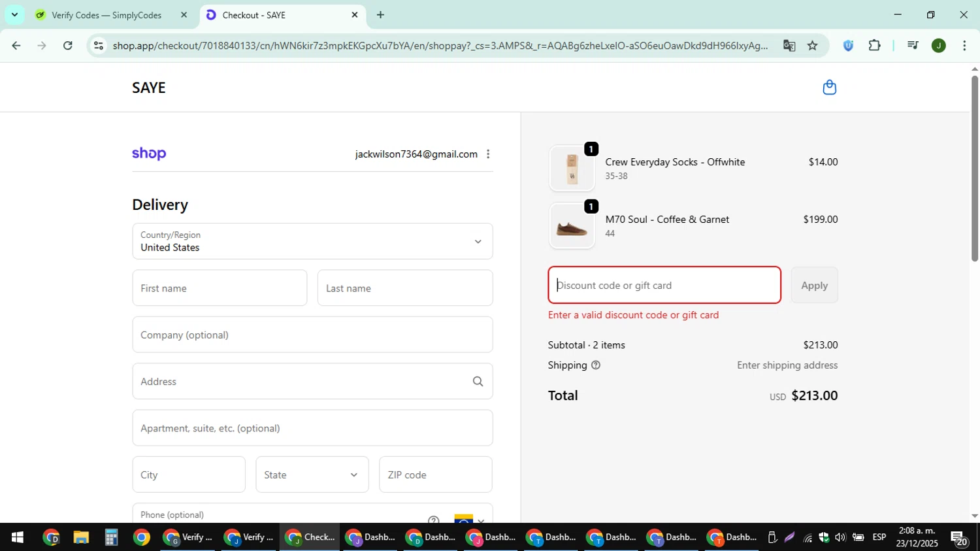Open the network Wi-Fi tray icon
Screen dimensions: 980x551
[x=808, y=537]
